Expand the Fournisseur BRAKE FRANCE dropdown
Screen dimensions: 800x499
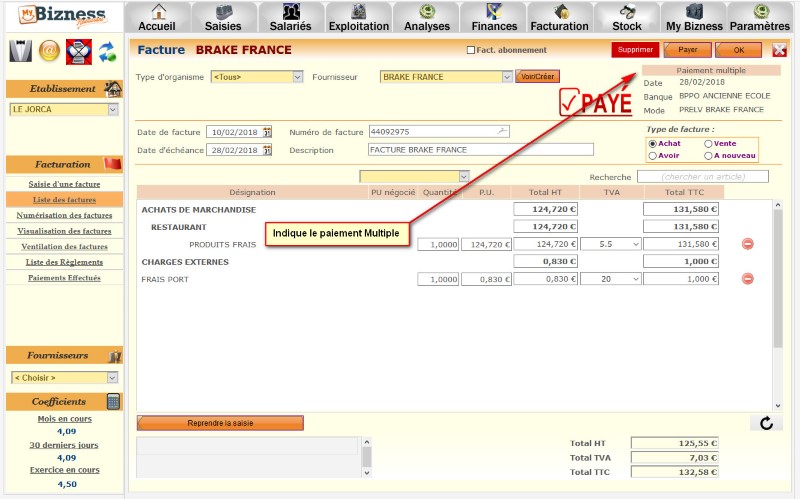pos(507,77)
